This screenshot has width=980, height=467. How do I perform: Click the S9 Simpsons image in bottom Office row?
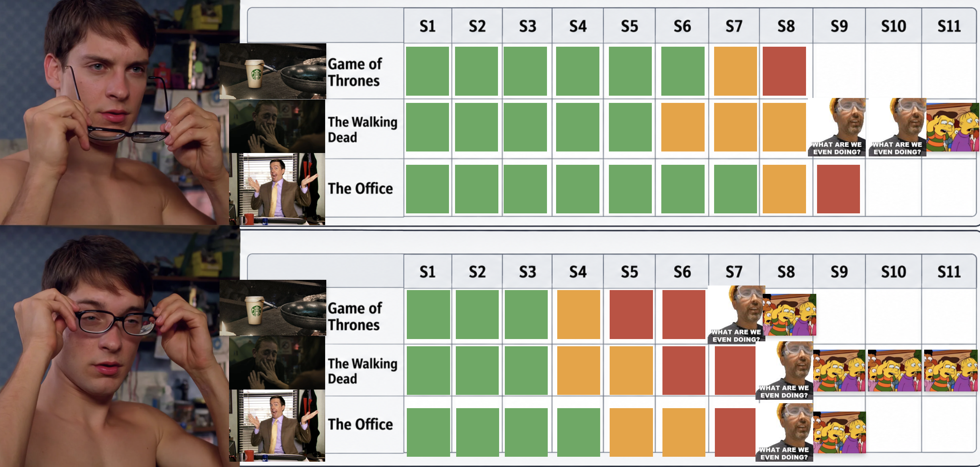coord(839,432)
